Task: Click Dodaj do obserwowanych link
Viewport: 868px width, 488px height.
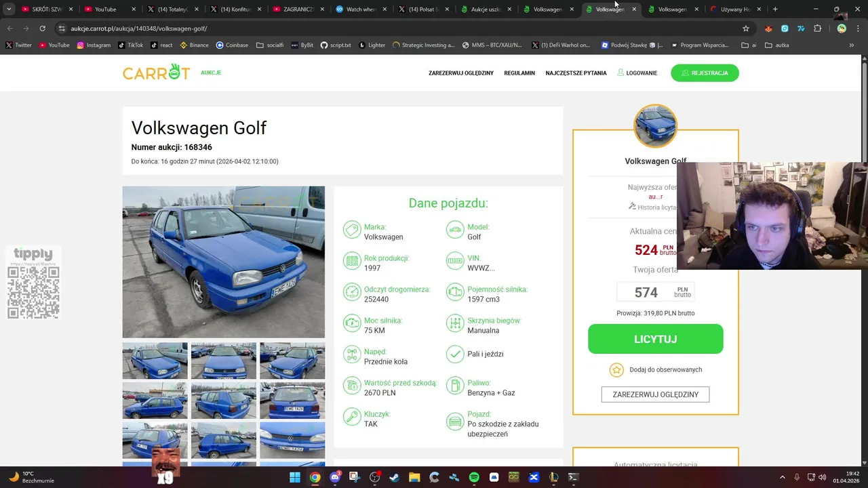Action: (x=666, y=369)
